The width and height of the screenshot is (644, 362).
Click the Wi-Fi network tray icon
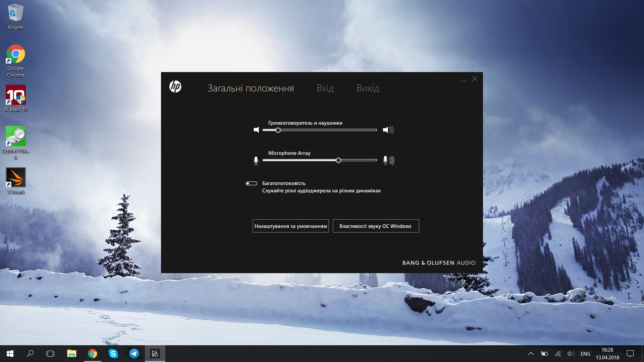558,354
